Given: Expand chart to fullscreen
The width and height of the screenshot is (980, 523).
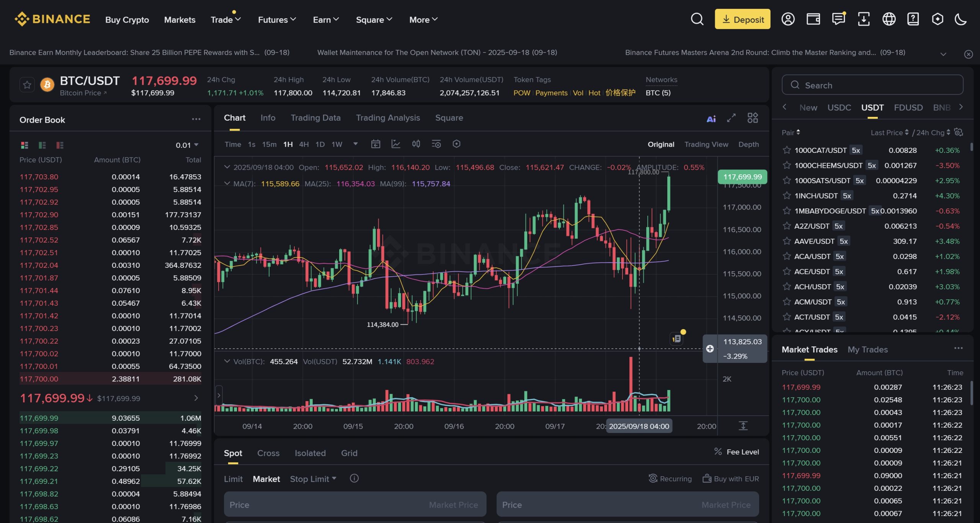Looking at the screenshot, I should pos(731,118).
